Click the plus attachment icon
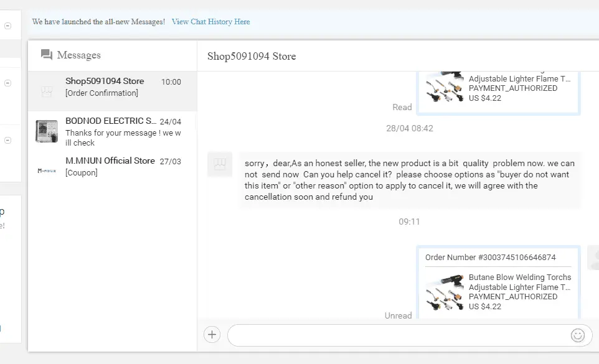The width and height of the screenshot is (599, 364). coord(212,335)
